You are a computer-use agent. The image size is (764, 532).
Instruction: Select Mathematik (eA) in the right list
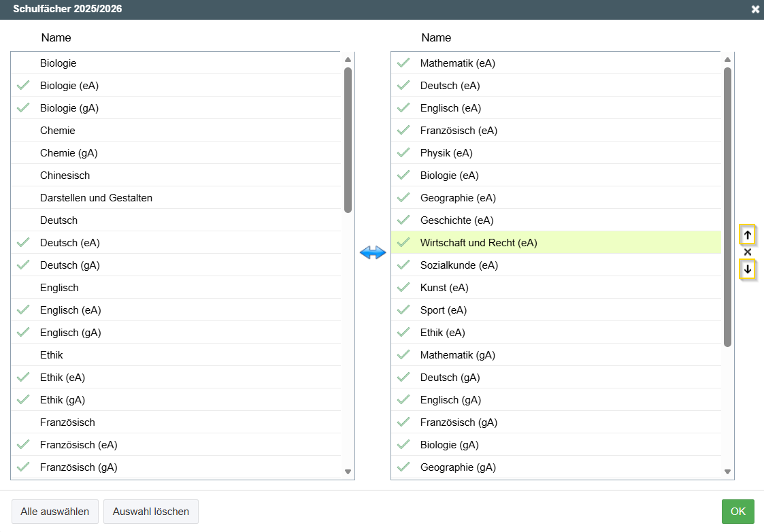[x=457, y=63]
